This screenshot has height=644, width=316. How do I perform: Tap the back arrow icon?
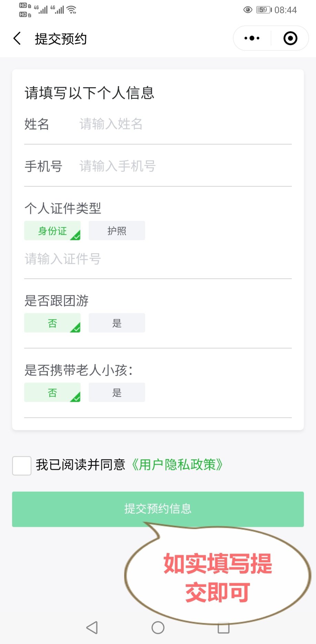(17, 39)
